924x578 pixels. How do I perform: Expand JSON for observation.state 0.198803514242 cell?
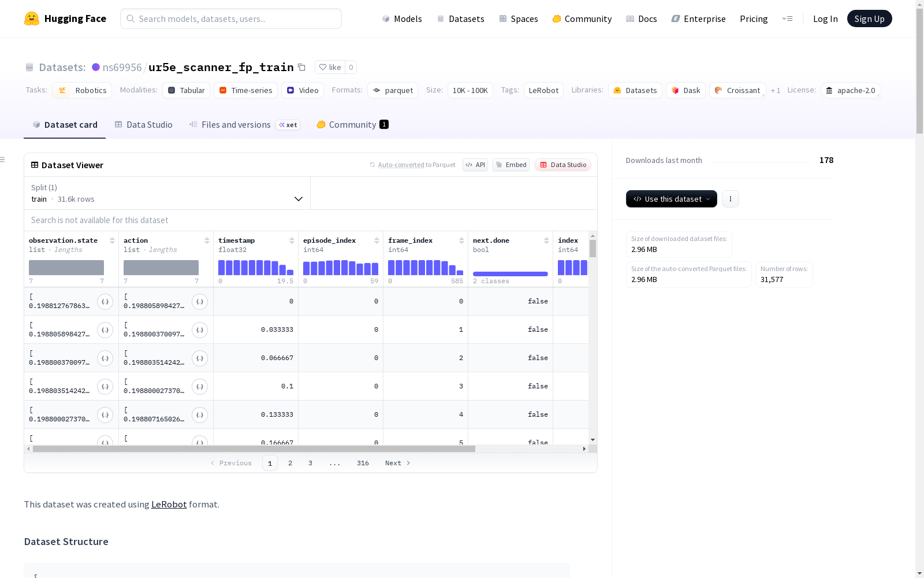click(x=105, y=387)
